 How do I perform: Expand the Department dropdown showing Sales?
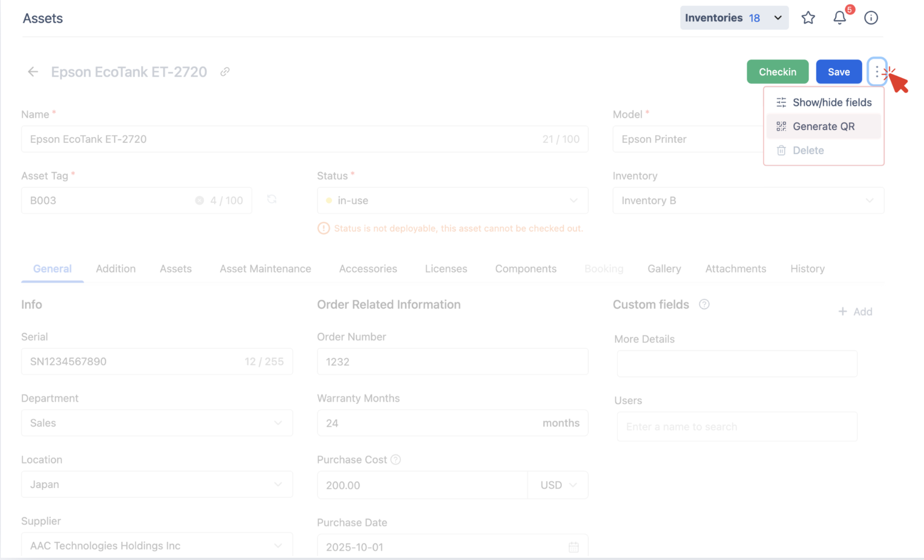tap(157, 423)
